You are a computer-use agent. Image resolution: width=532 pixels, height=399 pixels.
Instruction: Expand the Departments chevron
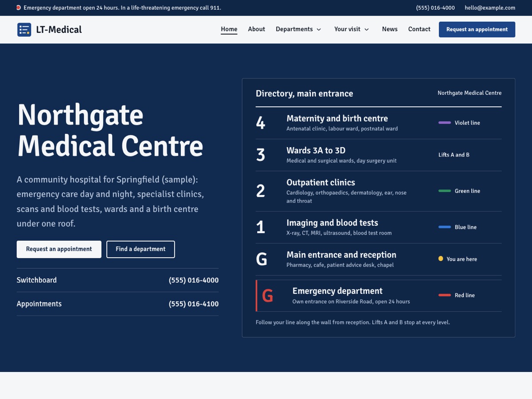(x=319, y=30)
